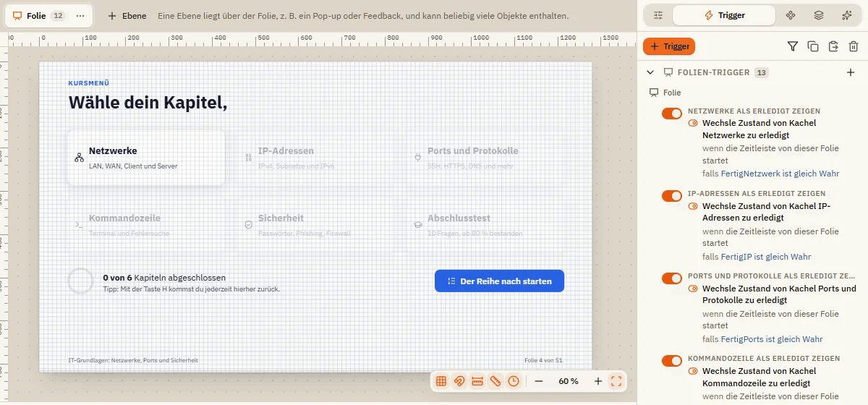This screenshot has width=868, height=405.
Task: Click the 60 % zoom value field
Action: click(569, 381)
